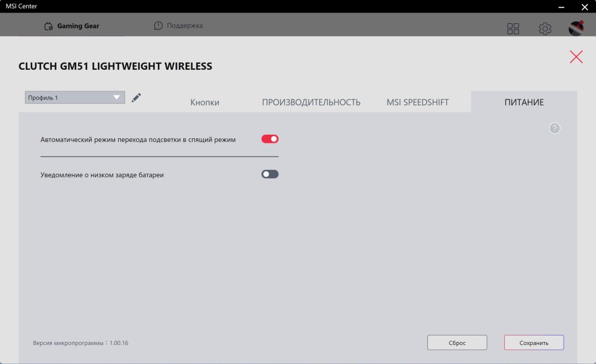Open the Gaming Gear section
The image size is (596, 364).
(x=72, y=26)
